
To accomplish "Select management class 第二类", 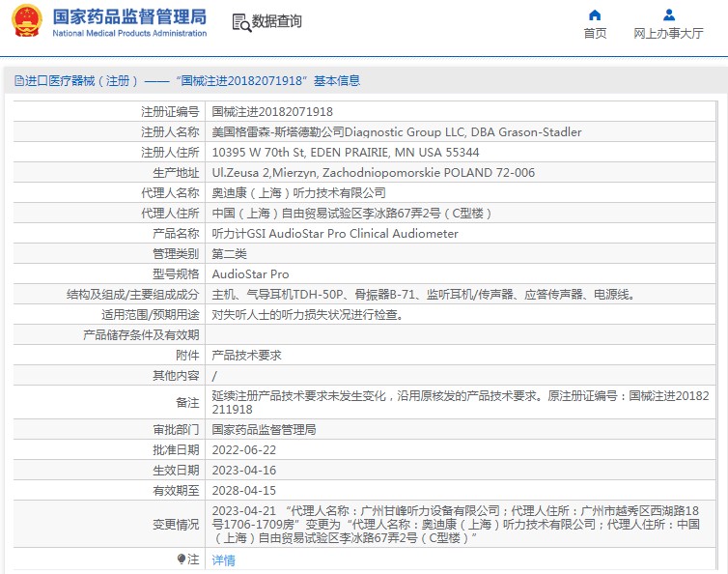I will click(x=230, y=254).
